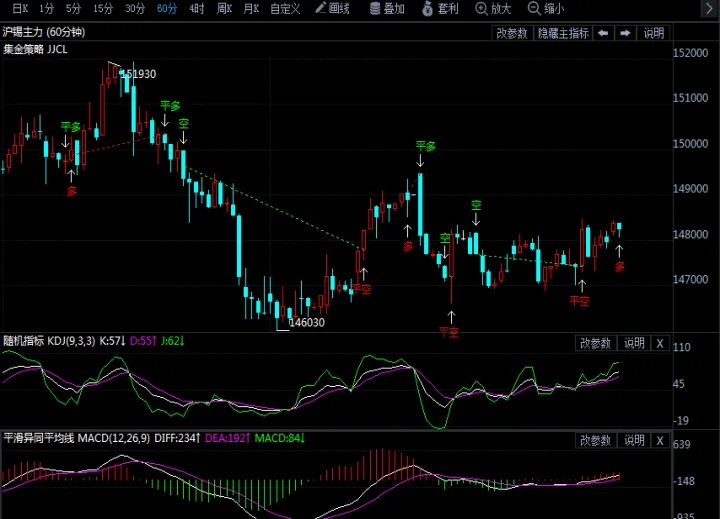
Task: Click the KDJ J:62 value readout
Action: [173, 341]
